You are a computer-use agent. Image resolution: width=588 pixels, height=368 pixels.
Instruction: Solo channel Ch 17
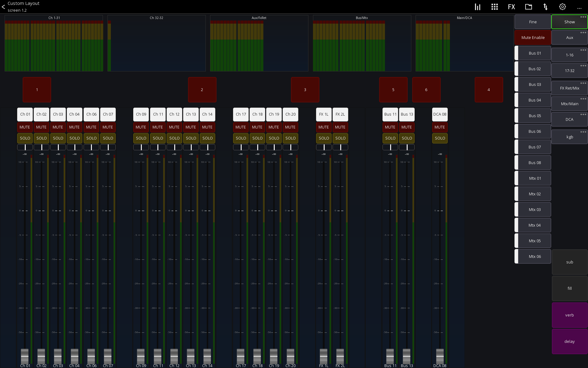coord(241,138)
